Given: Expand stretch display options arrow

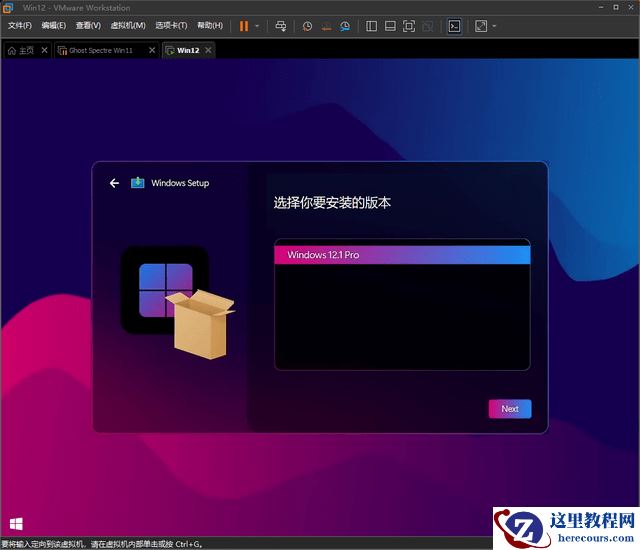Looking at the screenshot, I should coord(494,26).
